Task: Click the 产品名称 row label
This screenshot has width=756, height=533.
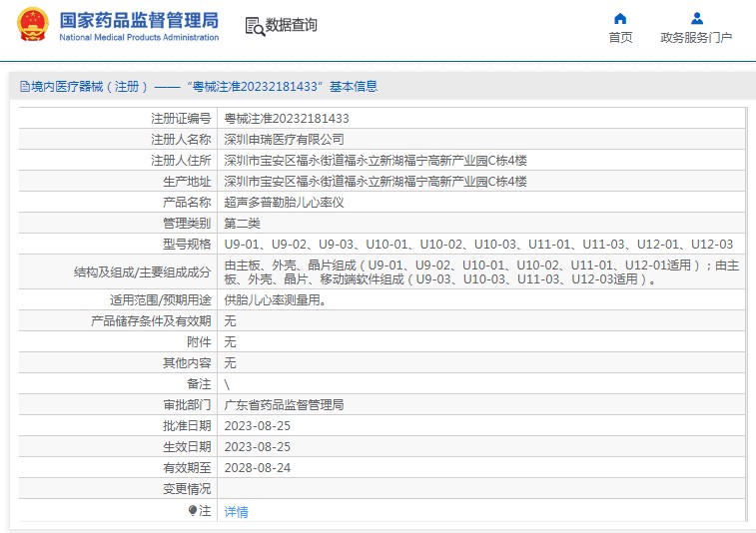Action: pos(187,203)
